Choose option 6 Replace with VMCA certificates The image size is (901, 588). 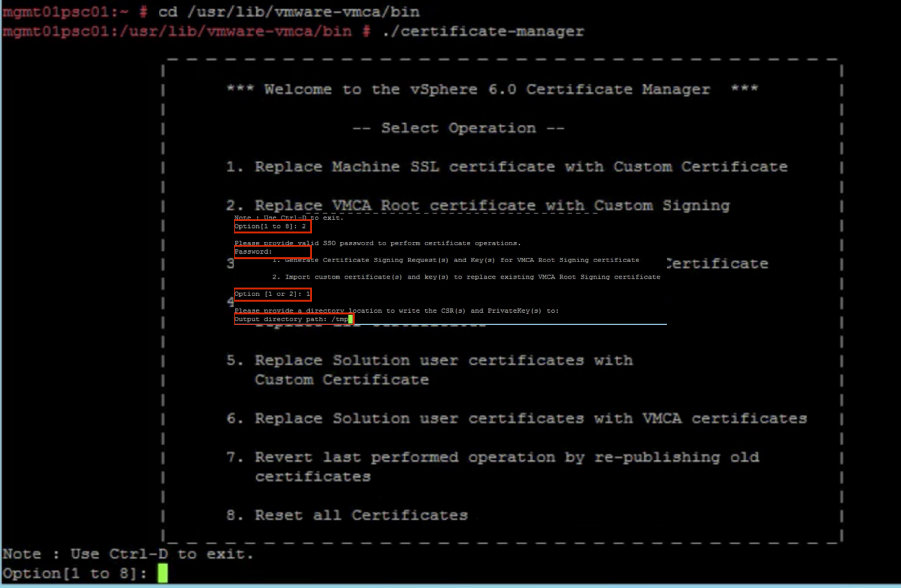518,418
